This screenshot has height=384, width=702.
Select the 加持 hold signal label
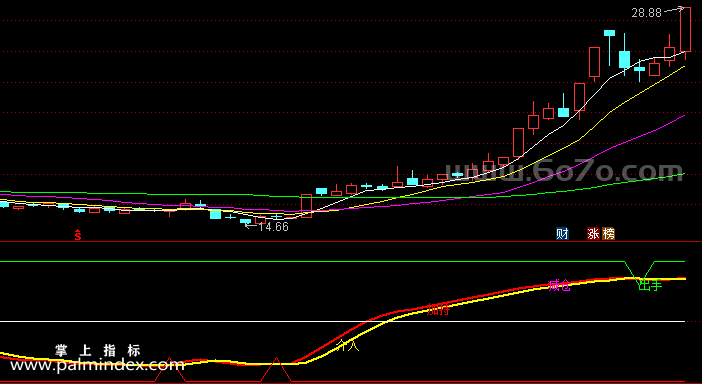pos(438,309)
